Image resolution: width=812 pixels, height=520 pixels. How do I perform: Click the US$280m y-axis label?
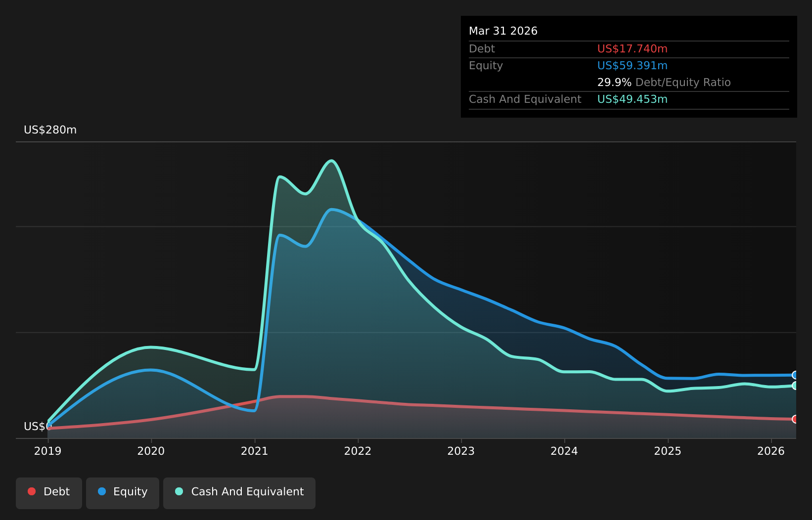(x=50, y=130)
